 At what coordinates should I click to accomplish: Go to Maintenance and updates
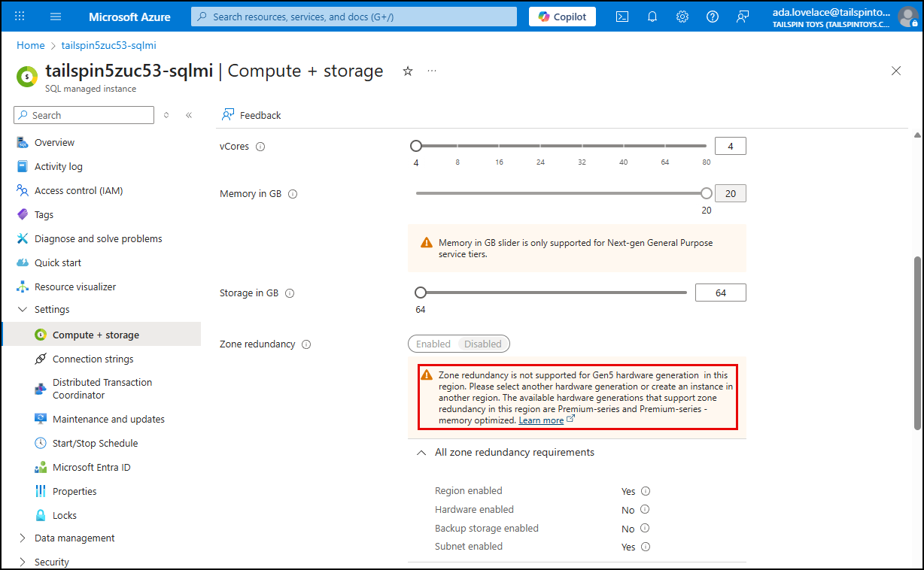click(x=108, y=420)
